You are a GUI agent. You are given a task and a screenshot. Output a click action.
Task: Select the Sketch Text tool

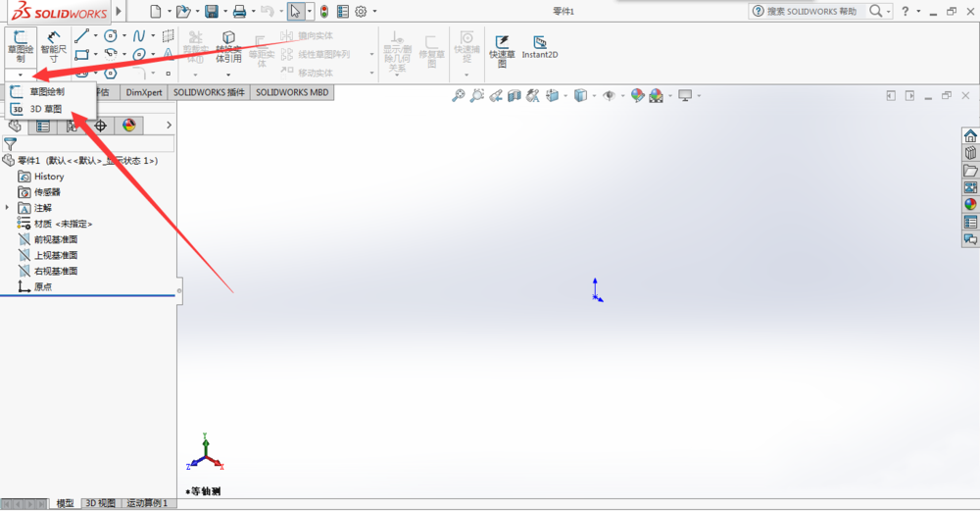click(x=169, y=54)
